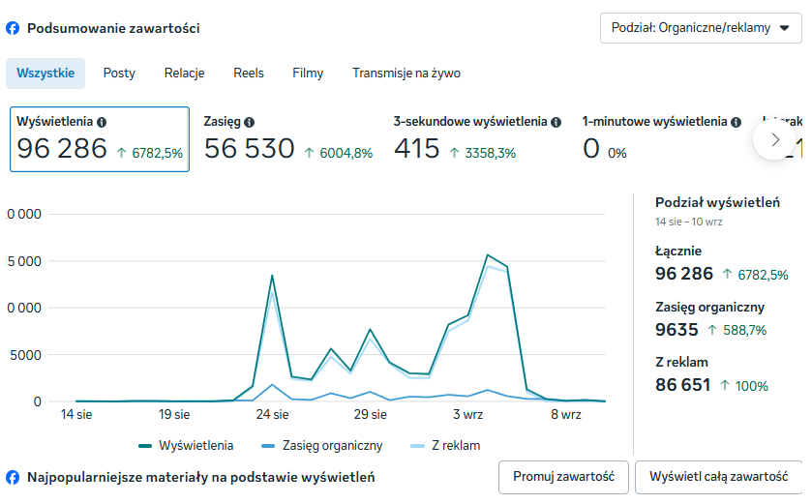The height and width of the screenshot is (504, 812).
Task: Toggle Zasięg organiczny series in legend
Action: click(x=322, y=446)
